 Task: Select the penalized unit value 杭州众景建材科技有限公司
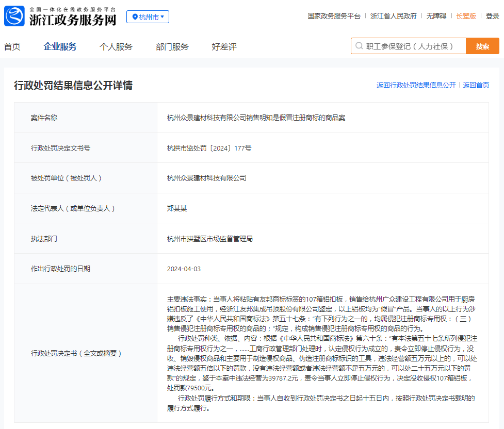(x=207, y=178)
